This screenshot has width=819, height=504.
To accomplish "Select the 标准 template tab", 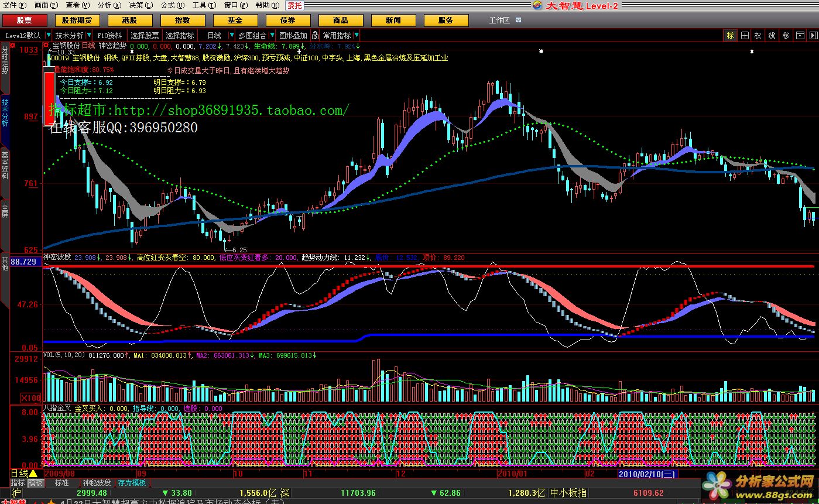I will click(62, 483).
